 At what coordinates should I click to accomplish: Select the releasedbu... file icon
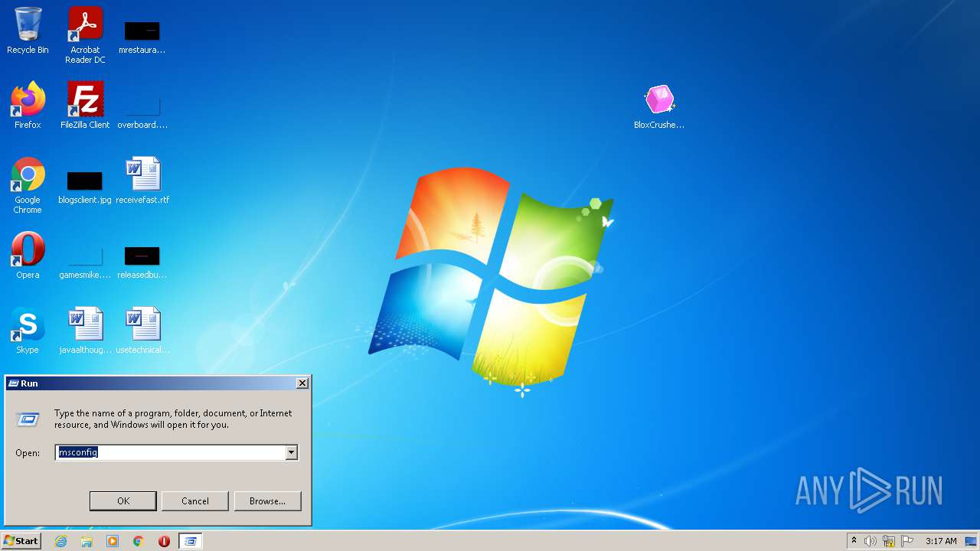(x=142, y=260)
